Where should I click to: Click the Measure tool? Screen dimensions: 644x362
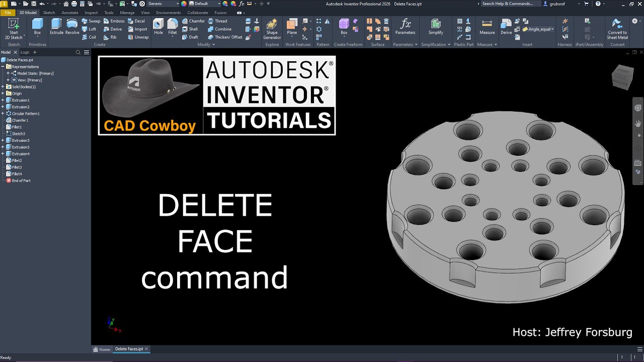[487, 27]
